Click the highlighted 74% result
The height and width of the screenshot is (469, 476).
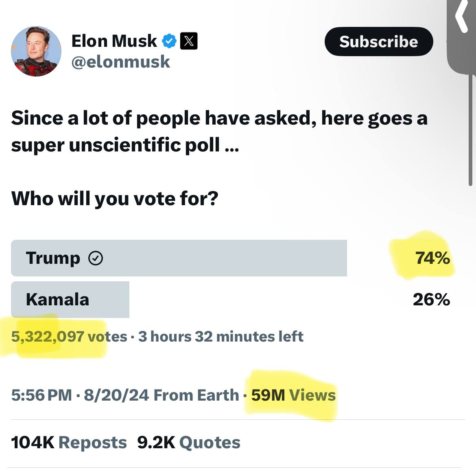pos(432,258)
